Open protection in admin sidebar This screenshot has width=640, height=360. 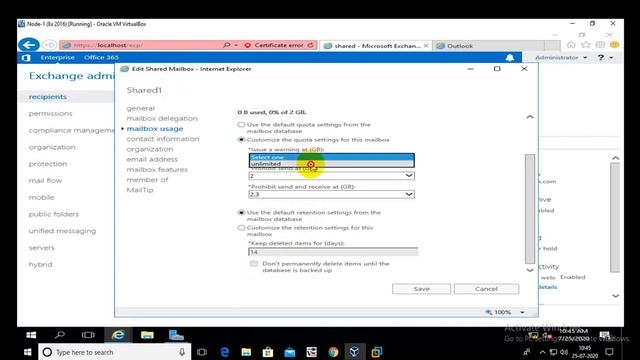(x=48, y=164)
